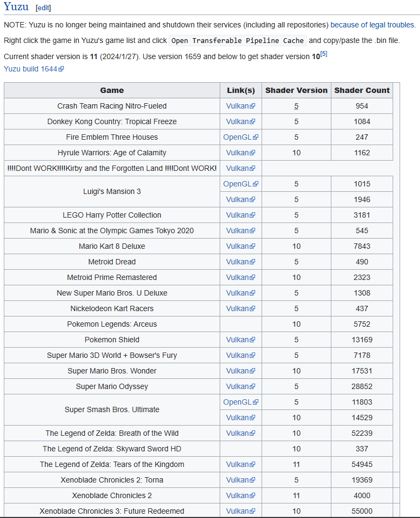Click the shader count 13169 cell

(362, 340)
